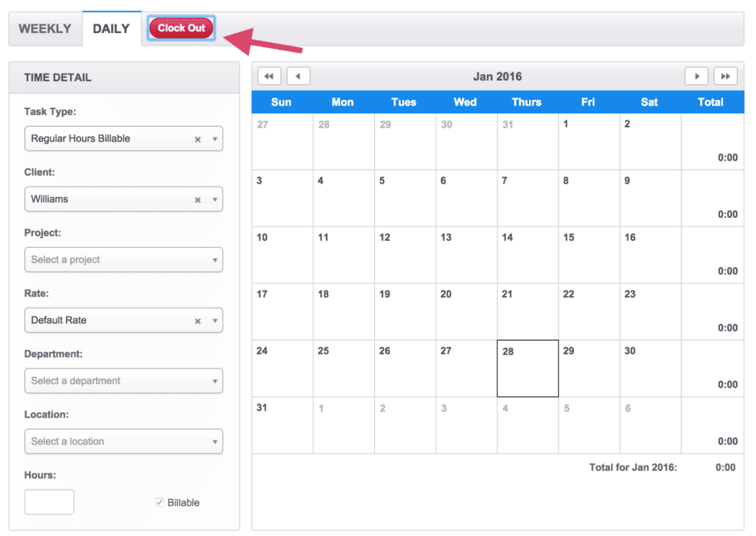Switch to the WEEKLY tab
This screenshot has height=536, width=756.
45,28
